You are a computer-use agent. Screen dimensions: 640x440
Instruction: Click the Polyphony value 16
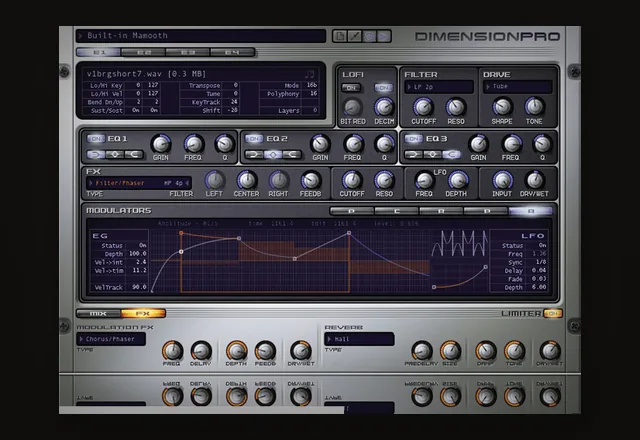[313, 93]
